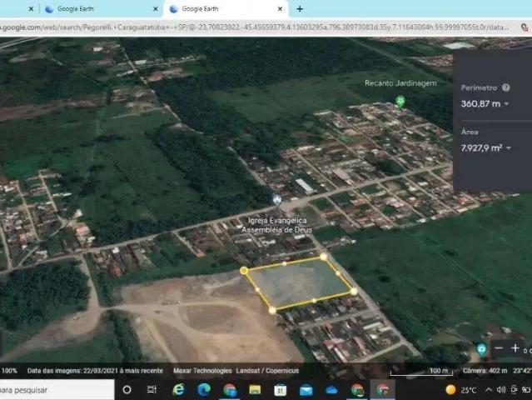This screenshot has height=400, width=532.
Task: Open the Igreja Evangélica Assembléia de Deus label
Action: 276,225
